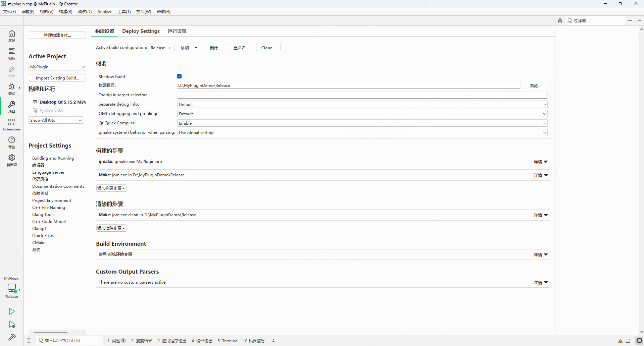Click the locator search input field
The image size is (644, 346).
click(69, 341)
